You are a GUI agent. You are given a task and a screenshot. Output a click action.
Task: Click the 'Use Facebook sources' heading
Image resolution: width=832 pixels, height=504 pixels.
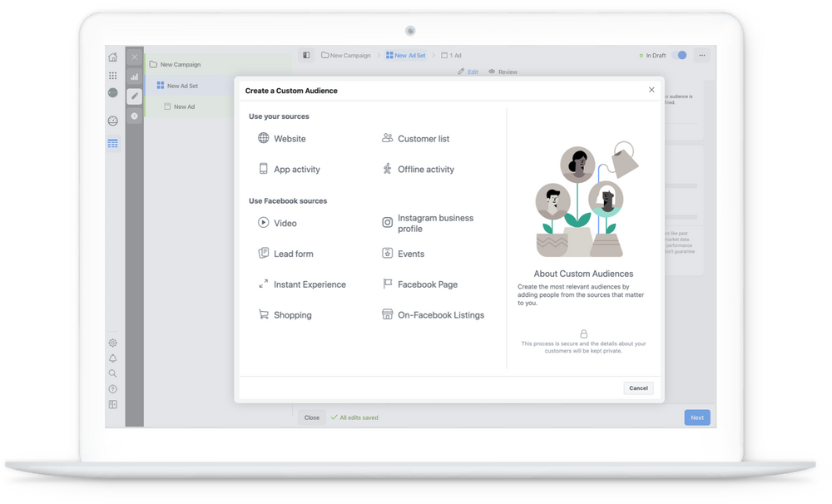coord(288,200)
